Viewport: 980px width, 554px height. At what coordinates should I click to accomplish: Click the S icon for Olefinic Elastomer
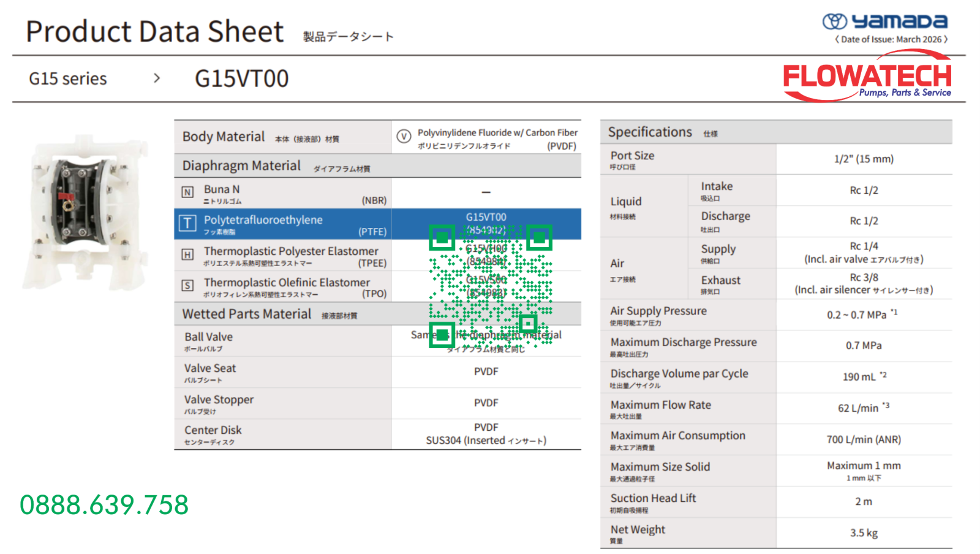[x=187, y=286]
